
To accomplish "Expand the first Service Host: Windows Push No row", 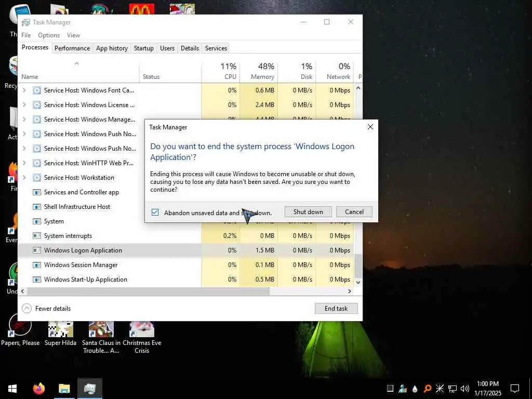I will point(24,134).
